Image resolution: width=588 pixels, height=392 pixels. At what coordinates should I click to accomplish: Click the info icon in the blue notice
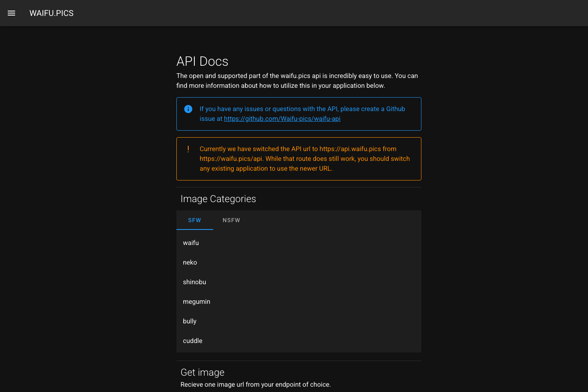pos(188,109)
